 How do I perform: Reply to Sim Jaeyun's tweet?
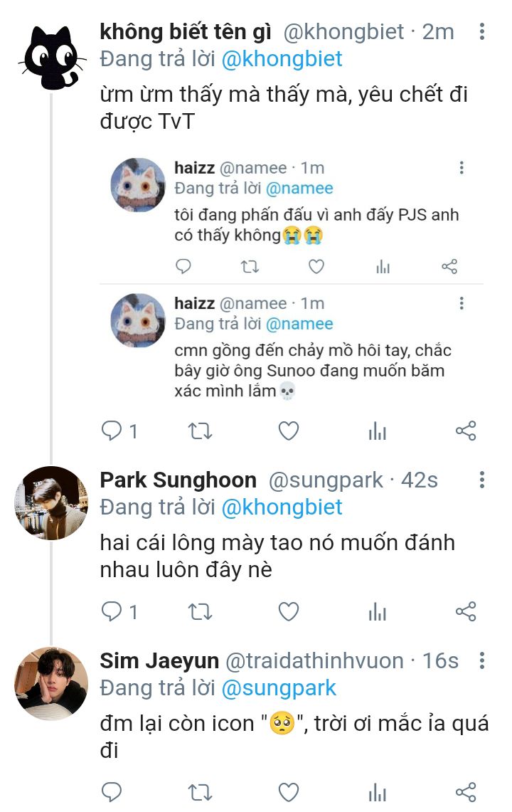[112, 792]
